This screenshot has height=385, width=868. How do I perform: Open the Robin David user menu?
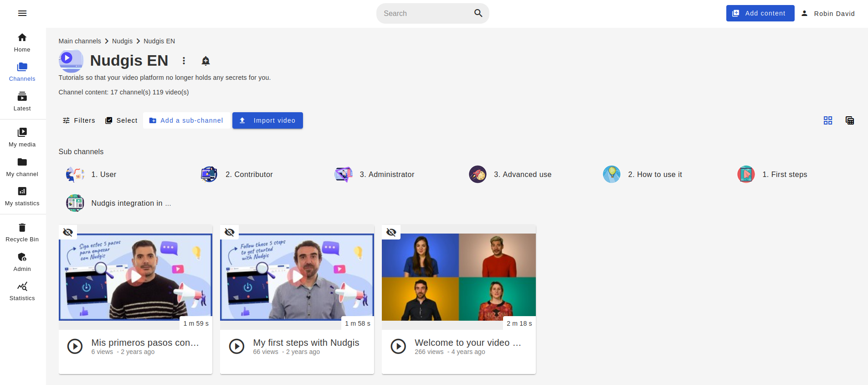(x=827, y=14)
